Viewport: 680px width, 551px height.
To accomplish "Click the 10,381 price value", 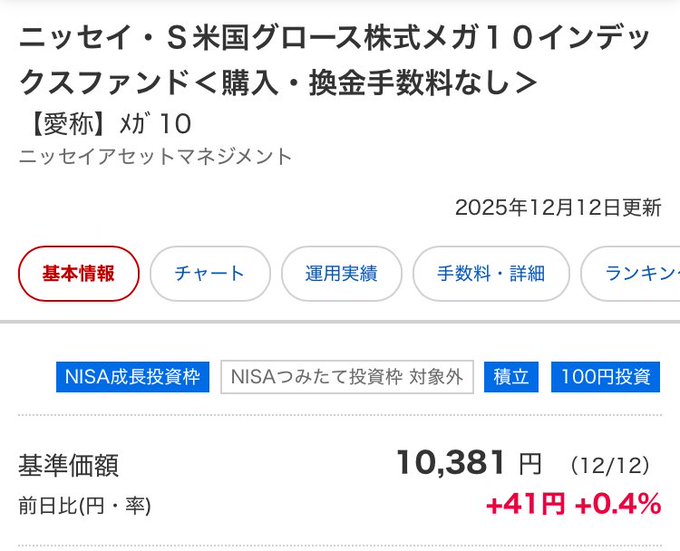I will [x=451, y=462].
